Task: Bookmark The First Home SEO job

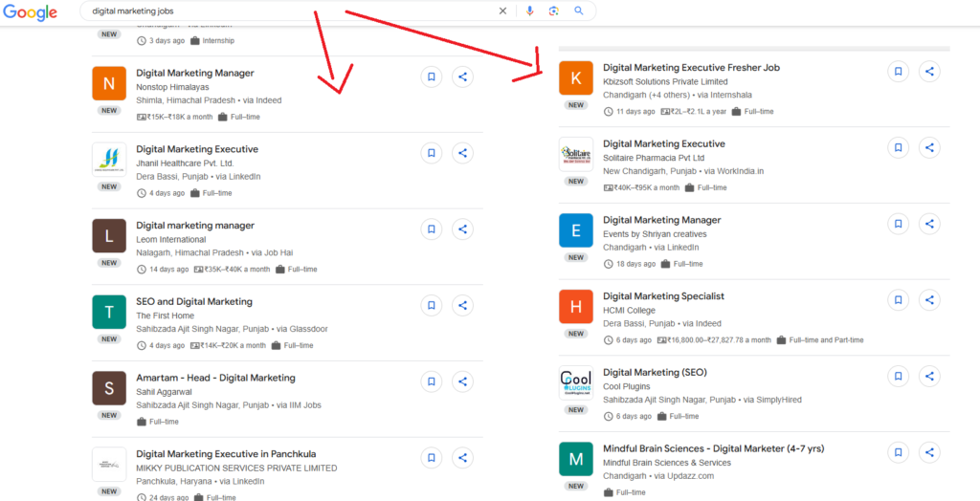Action: tap(432, 305)
